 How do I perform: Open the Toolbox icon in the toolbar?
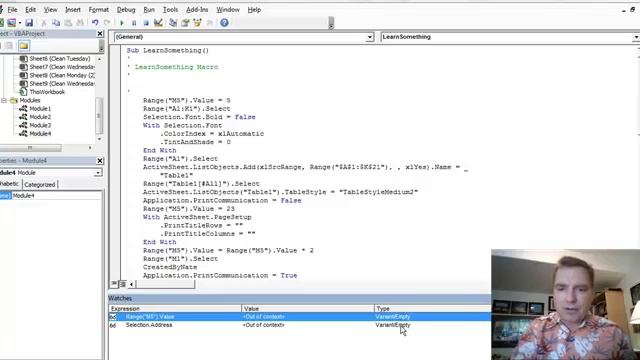(210, 23)
